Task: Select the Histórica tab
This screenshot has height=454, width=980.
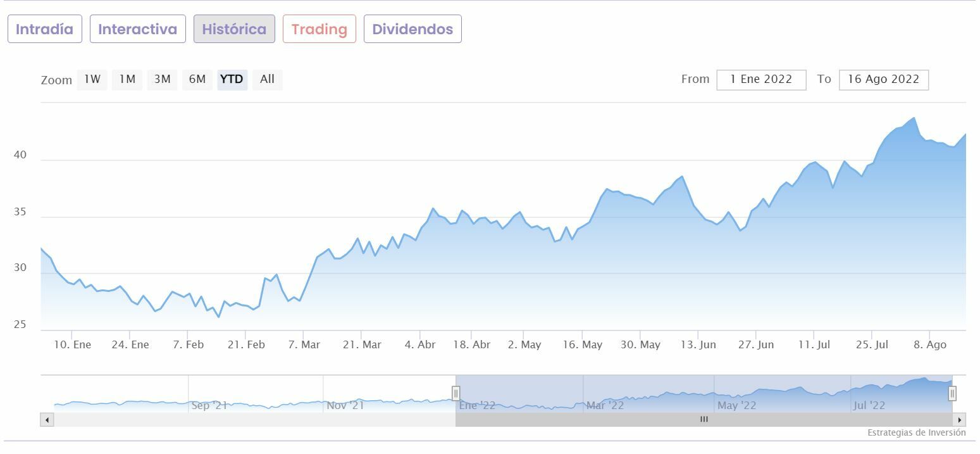Action: coord(234,29)
